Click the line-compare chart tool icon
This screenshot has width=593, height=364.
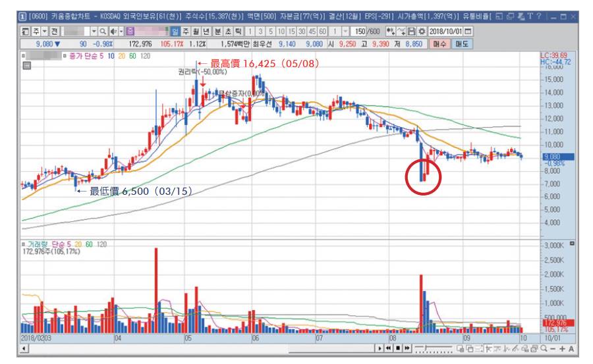click(x=401, y=32)
